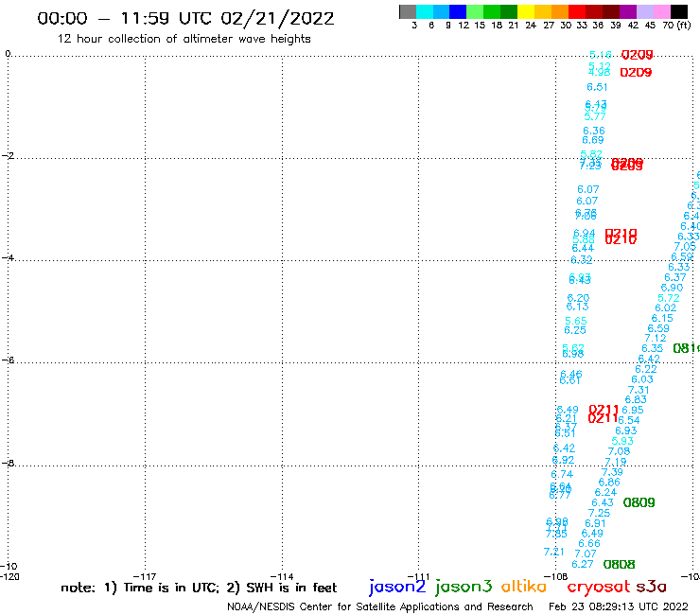Screen dimensions: 700x615
Task: Click the wave height value 6.20
Action: click(x=579, y=298)
